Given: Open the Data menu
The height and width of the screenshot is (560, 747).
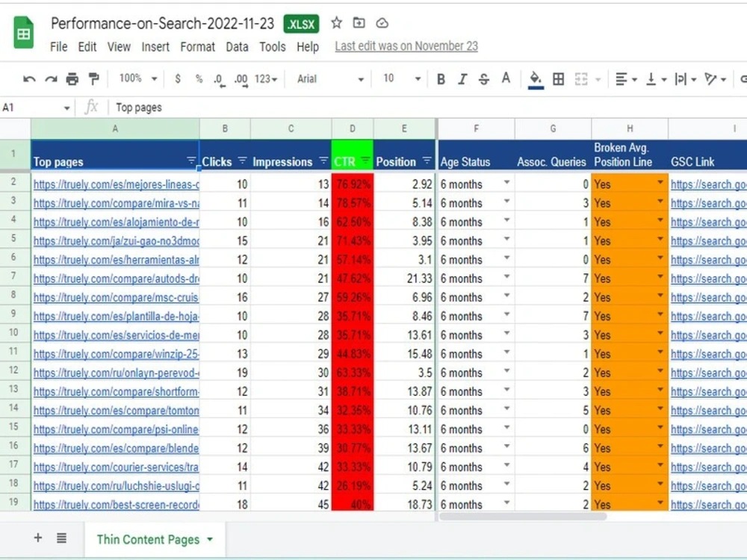Looking at the screenshot, I should pos(237,46).
